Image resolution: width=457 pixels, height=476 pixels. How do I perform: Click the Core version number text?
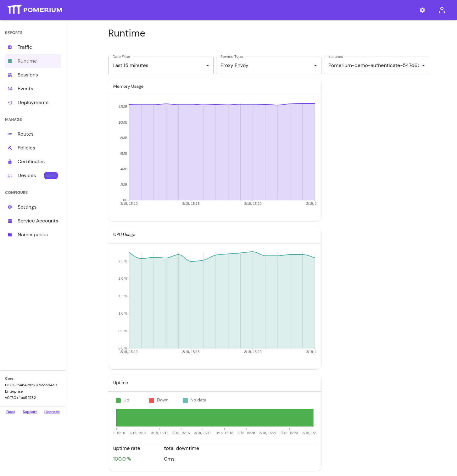click(x=31, y=385)
